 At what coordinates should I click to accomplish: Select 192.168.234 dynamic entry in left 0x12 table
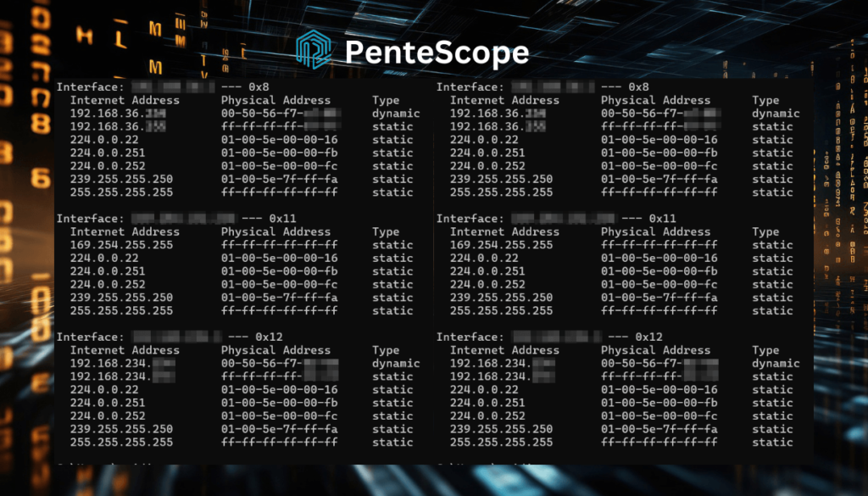click(x=122, y=364)
